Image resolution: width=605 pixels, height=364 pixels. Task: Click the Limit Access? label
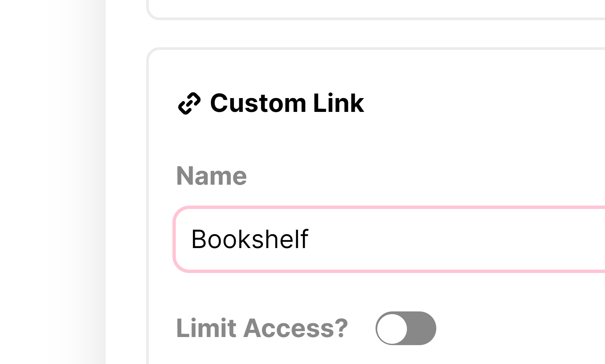coord(262,328)
